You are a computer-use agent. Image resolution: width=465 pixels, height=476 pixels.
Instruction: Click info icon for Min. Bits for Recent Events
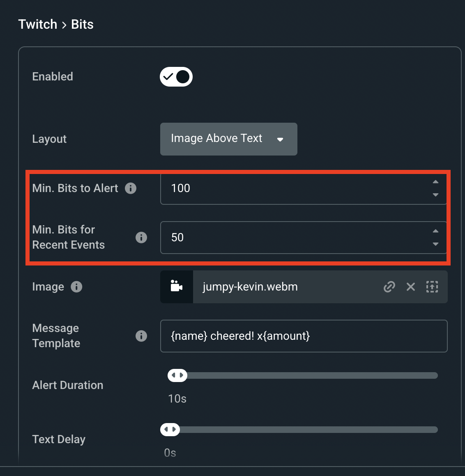tap(141, 238)
